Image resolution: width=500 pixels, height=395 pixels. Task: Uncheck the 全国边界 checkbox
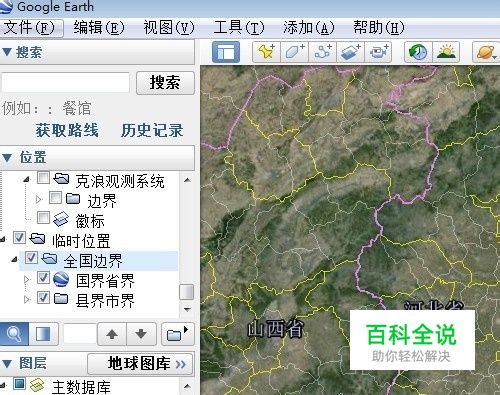(x=31, y=258)
